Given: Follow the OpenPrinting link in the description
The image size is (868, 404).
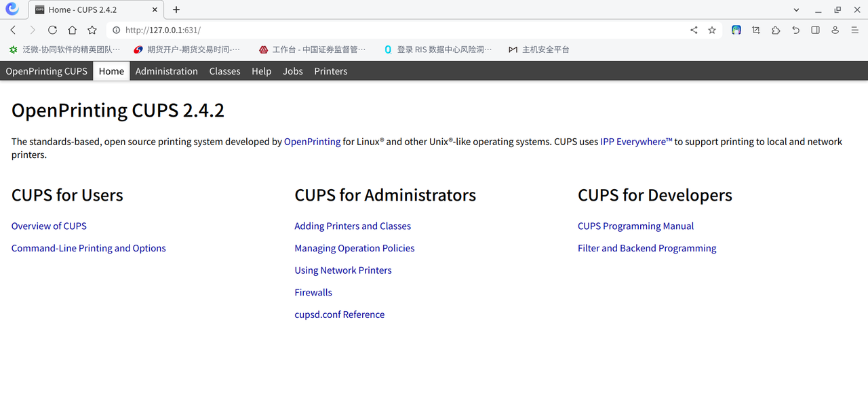Looking at the screenshot, I should coord(312,142).
